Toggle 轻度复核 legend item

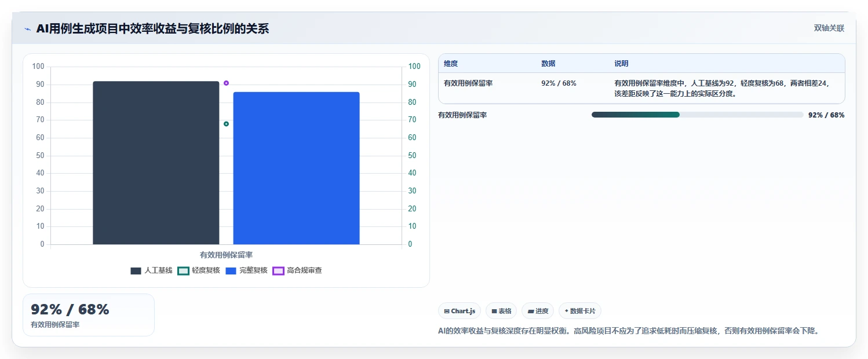coord(199,270)
